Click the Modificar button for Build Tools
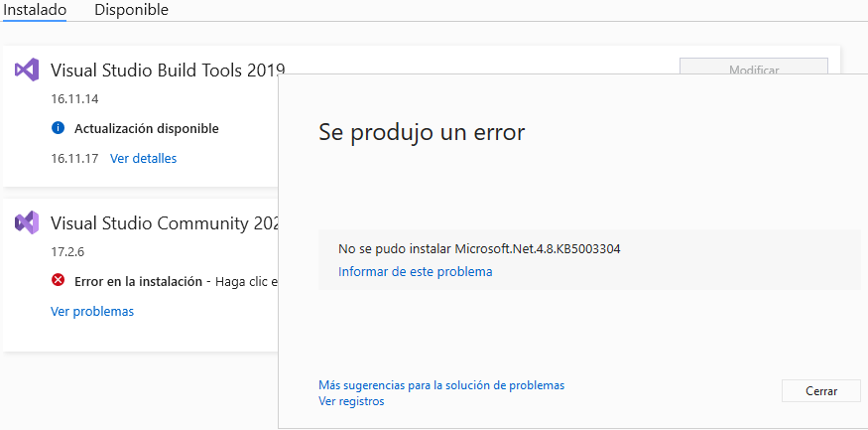Viewport: 868px width, 430px height. pyautogui.click(x=753, y=67)
